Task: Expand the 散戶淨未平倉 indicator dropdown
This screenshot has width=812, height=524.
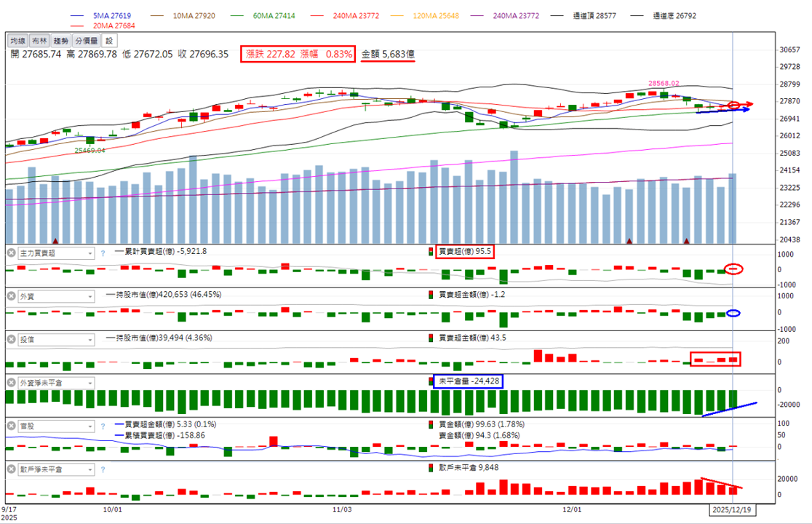Action: pos(90,469)
